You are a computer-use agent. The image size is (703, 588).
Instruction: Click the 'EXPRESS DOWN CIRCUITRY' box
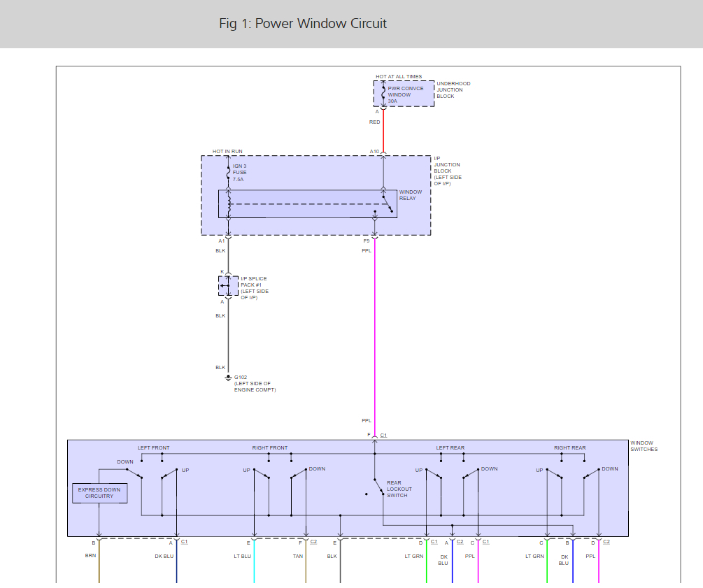click(99, 493)
